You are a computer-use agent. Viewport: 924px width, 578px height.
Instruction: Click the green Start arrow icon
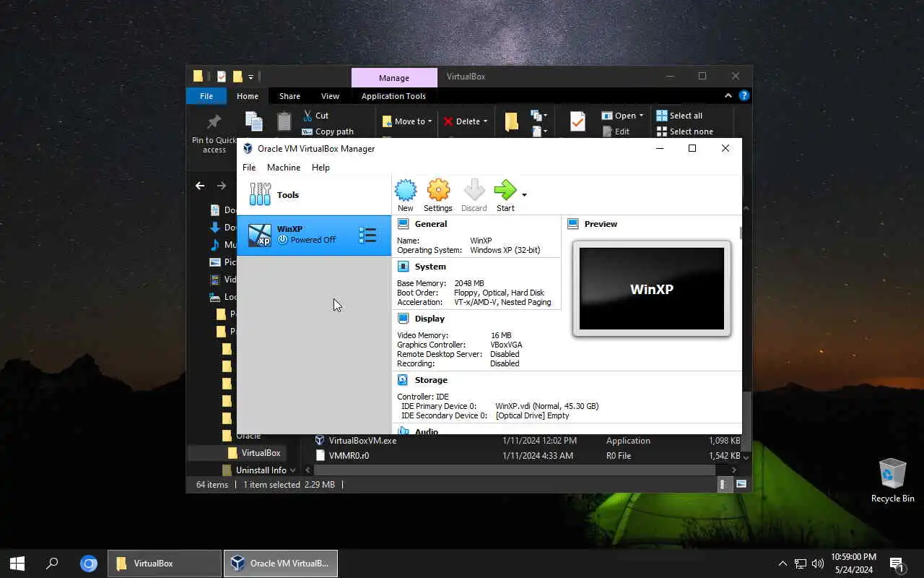(x=505, y=191)
